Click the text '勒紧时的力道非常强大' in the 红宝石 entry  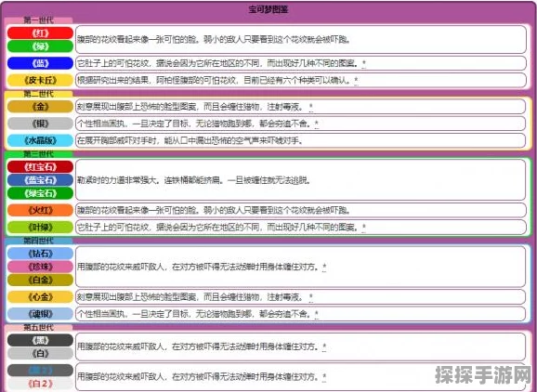click(117, 180)
